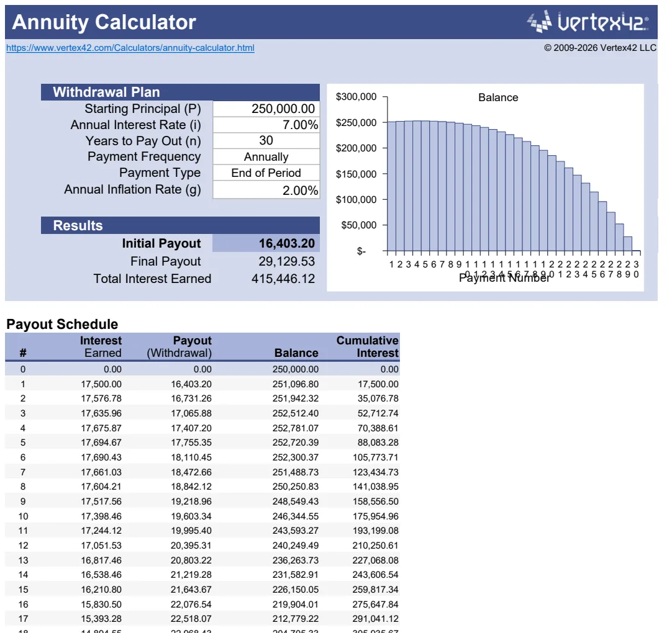Image resolution: width=672 pixels, height=633 pixels.
Task: Click the Payment Number axis label
Action: point(504,278)
